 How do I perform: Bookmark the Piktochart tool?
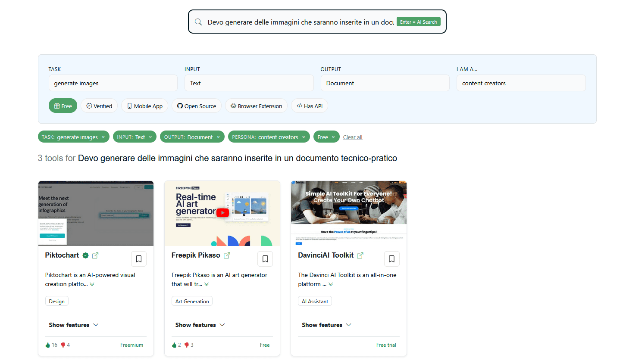(x=139, y=259)
